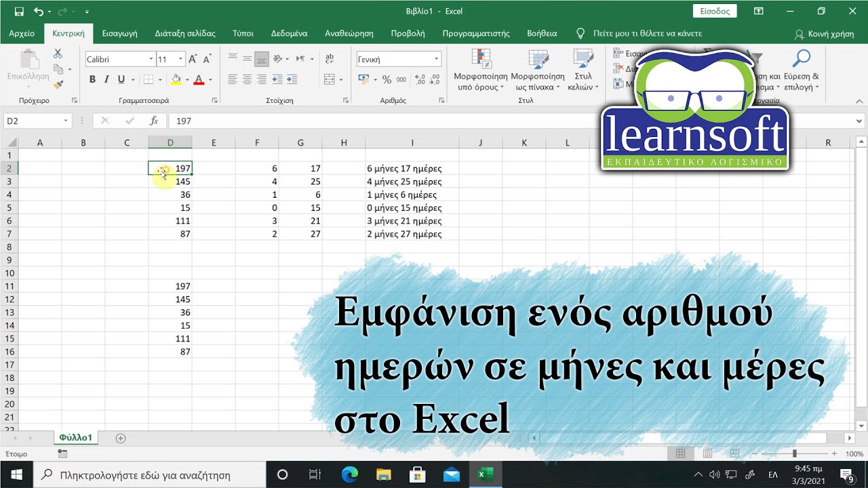Click the Wrap Text icon
This screenshot has width=868, height=488.
(x=330, y=59)
